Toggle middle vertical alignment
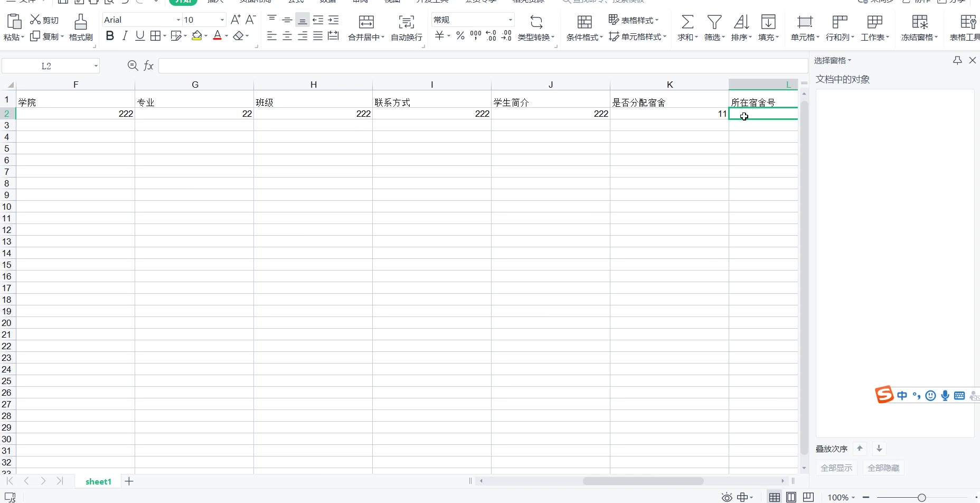The height and width of the screenshot is (503, 980). click(287, 20)
